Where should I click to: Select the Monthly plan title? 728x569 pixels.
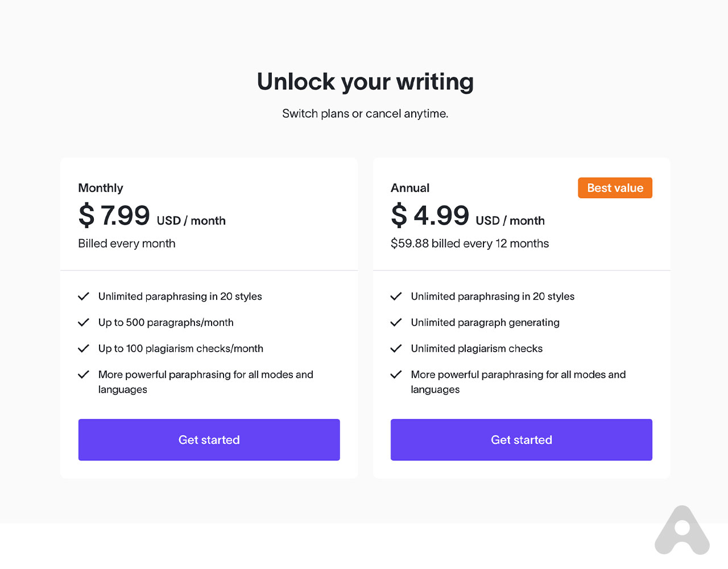coord(101,188)
